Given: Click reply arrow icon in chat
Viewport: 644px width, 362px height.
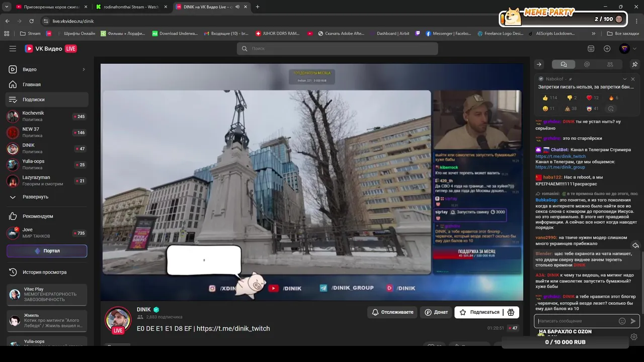Looking at the screenshot, I should [x=635, y=245].
